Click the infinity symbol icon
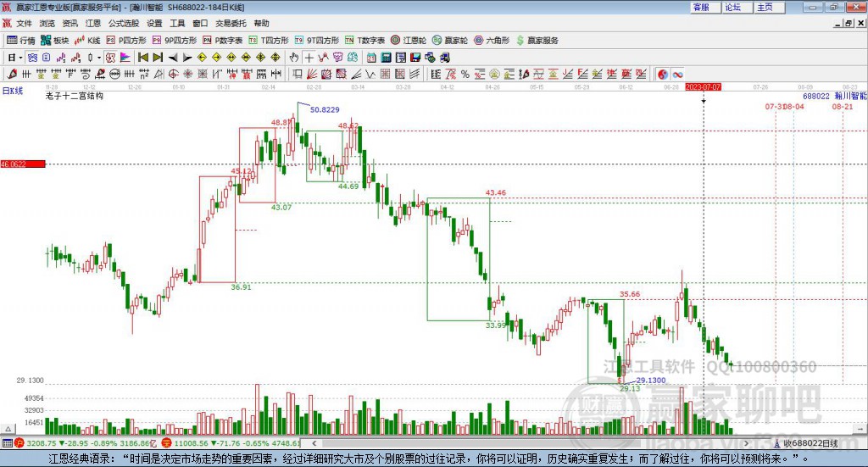This screenshot has width=868, height=467. 677,74
